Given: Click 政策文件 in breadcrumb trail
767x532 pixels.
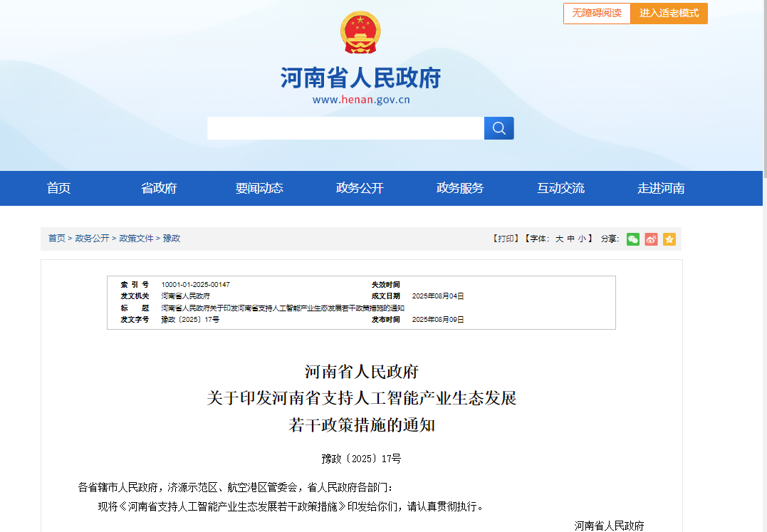Looking at the screenshot, I should [136, 239].
